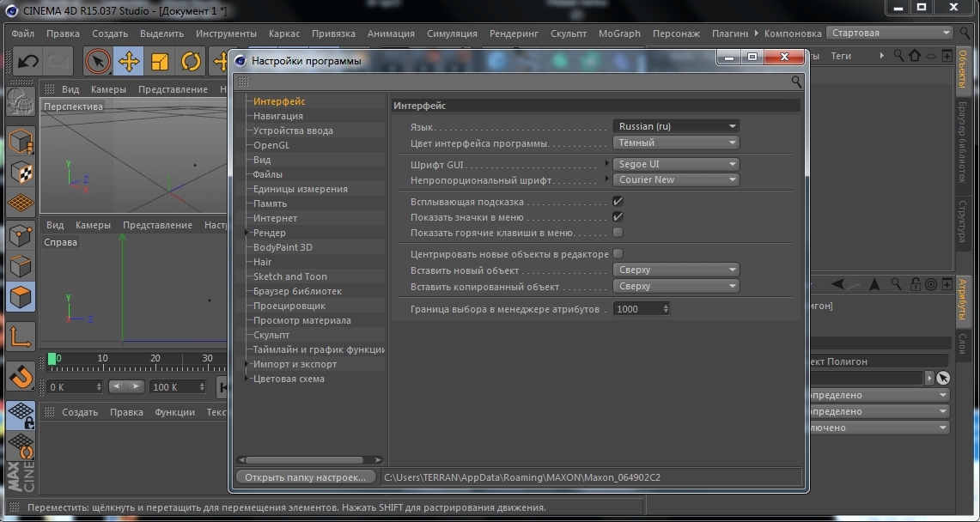Open the Segoe UI font dropdown
This screenshot has height=522, width=980.
pyautogui.click(x=676, y=164)
